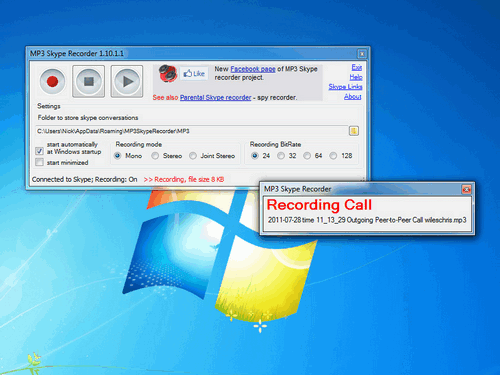
Task: Click the MP3 Skype Recorder logo icon
Action: tap(167, 73)
